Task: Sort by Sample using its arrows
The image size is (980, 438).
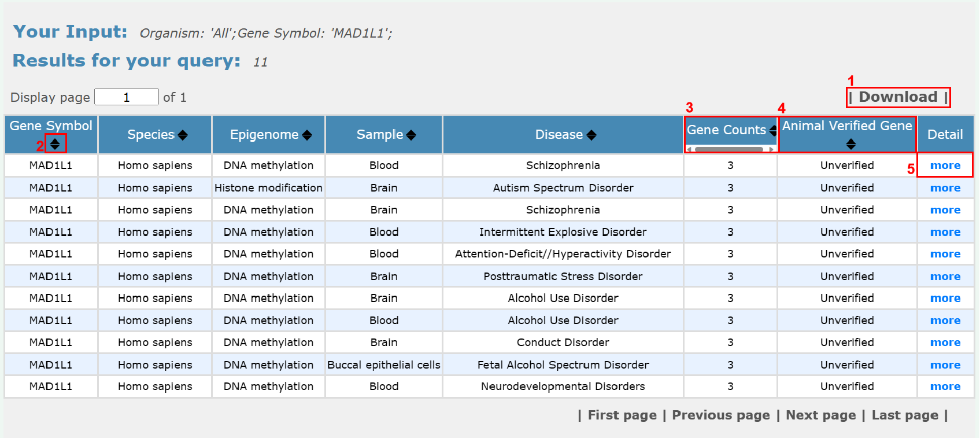Action: 411,135
